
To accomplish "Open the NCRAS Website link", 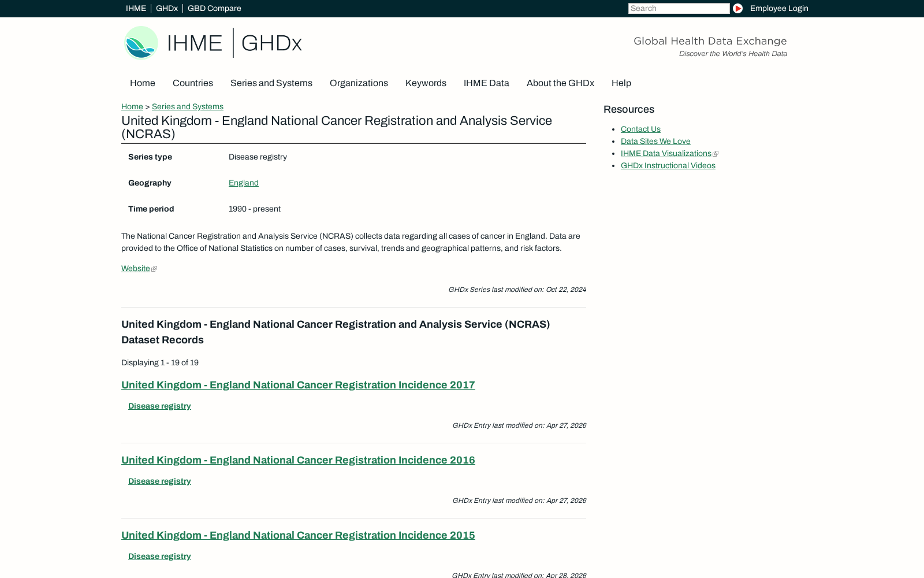I will pyautogui.click(x=136, y=268).
